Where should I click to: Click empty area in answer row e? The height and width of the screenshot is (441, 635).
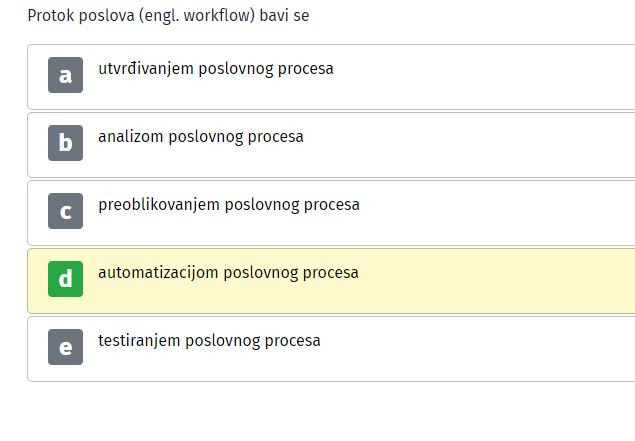486,349
